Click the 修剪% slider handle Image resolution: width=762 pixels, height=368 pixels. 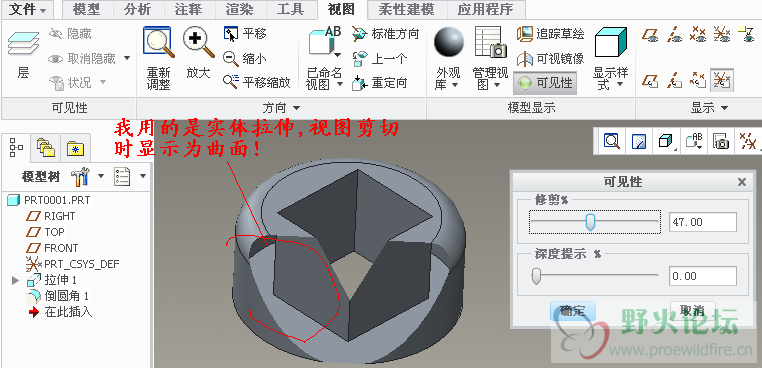point(590,222)
